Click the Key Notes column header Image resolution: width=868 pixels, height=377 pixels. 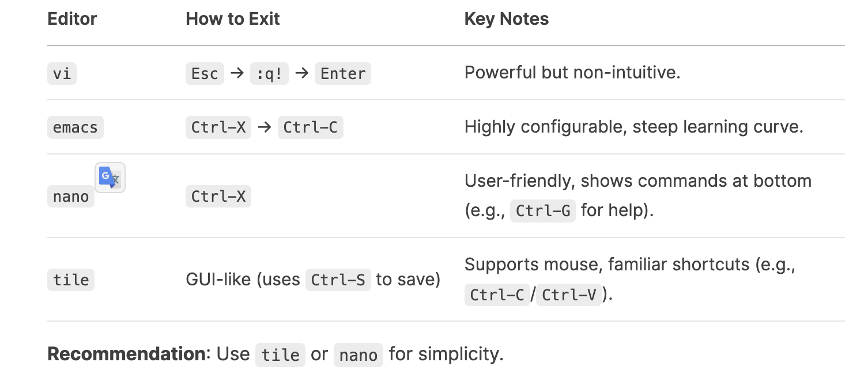tap(507, 19)
